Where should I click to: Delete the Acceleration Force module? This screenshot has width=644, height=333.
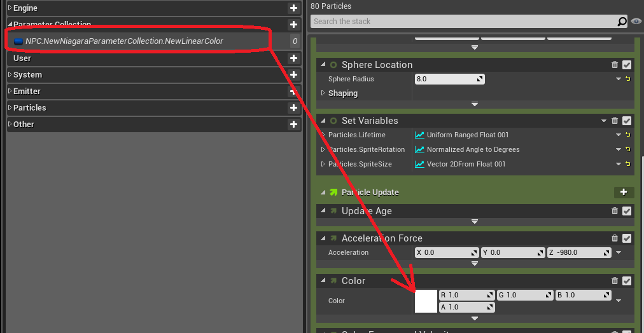(x=615, y=238)
